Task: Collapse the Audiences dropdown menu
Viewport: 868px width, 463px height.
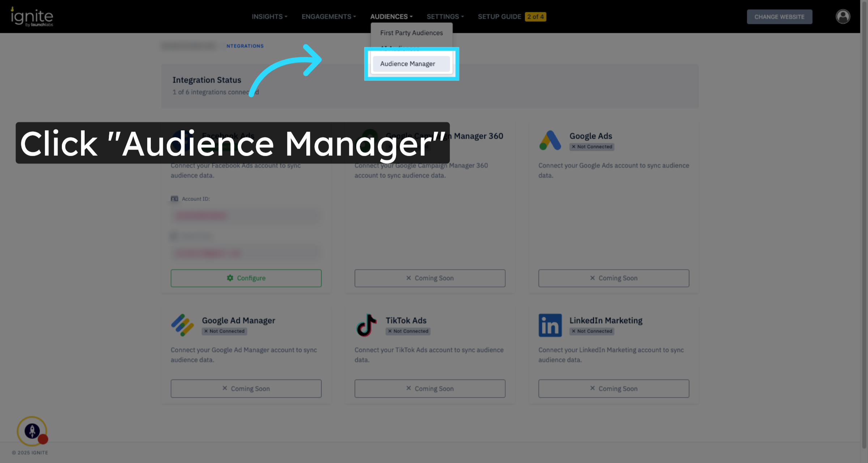Action: pos(391,17)
